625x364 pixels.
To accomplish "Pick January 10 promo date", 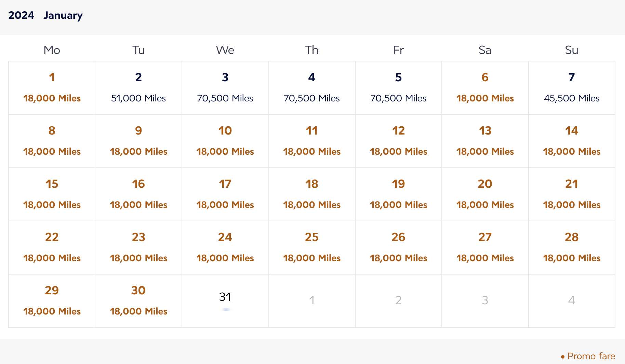I will click(x=225, y=141).
